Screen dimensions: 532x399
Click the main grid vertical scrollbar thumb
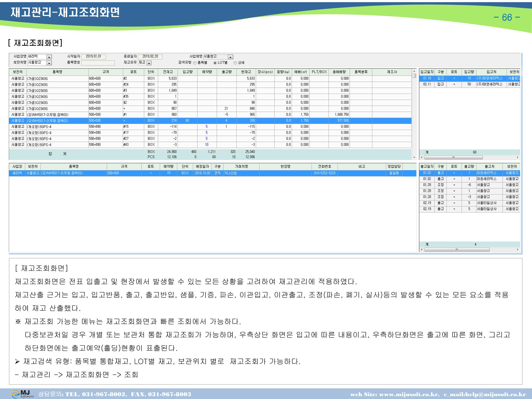click(x=414, y=76)
